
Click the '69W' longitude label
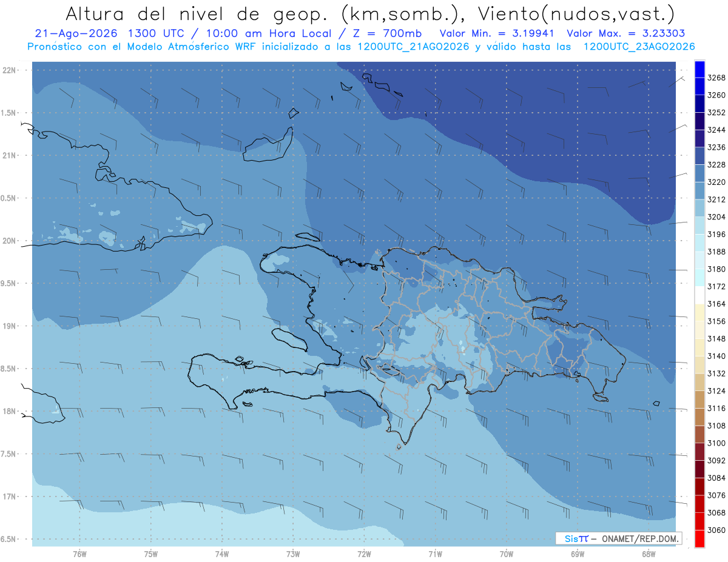click(x=578, y=554)
